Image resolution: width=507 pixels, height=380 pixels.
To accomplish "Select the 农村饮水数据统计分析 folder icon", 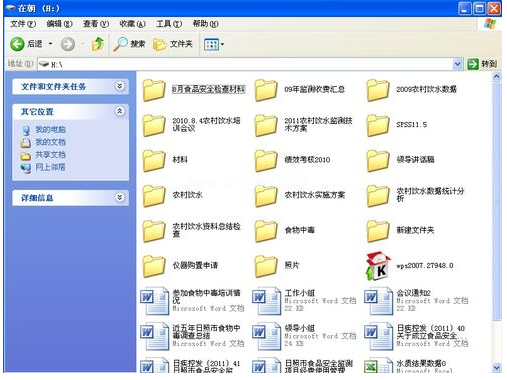I will tap(378, 196).
